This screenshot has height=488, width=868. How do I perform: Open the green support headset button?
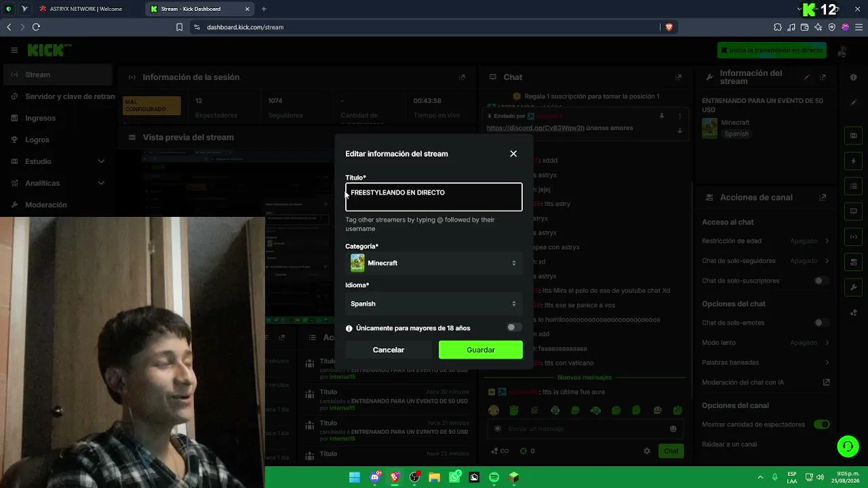click(848, 446)
